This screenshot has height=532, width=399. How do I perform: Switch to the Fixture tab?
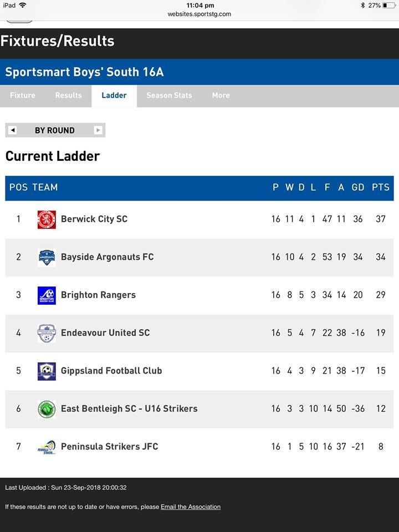(x=22, y=96)
